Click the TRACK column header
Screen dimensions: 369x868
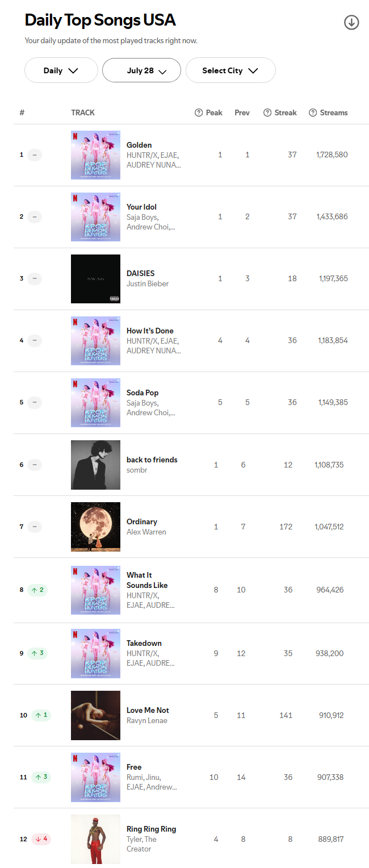[83, 112]
